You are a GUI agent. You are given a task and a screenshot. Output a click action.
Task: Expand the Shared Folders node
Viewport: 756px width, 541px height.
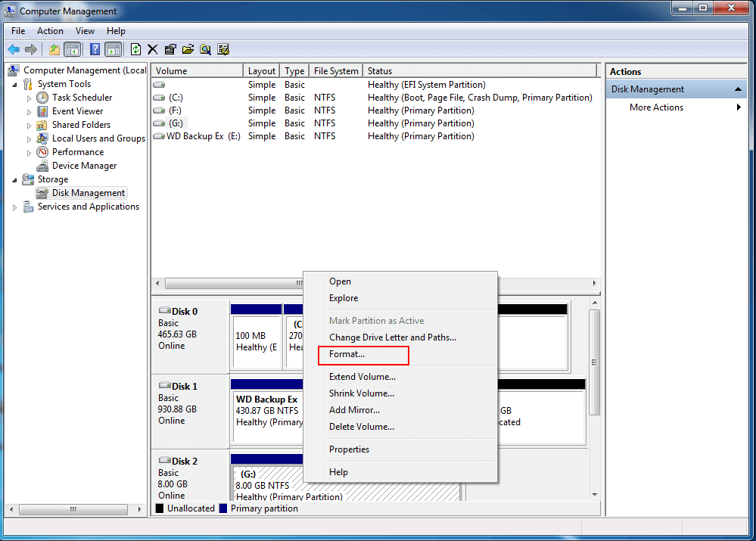[x=29, y=126]
